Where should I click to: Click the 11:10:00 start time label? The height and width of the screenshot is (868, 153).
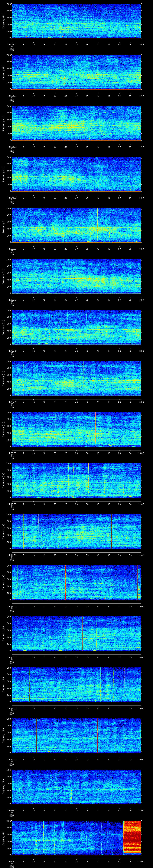[x=12, y=504]
